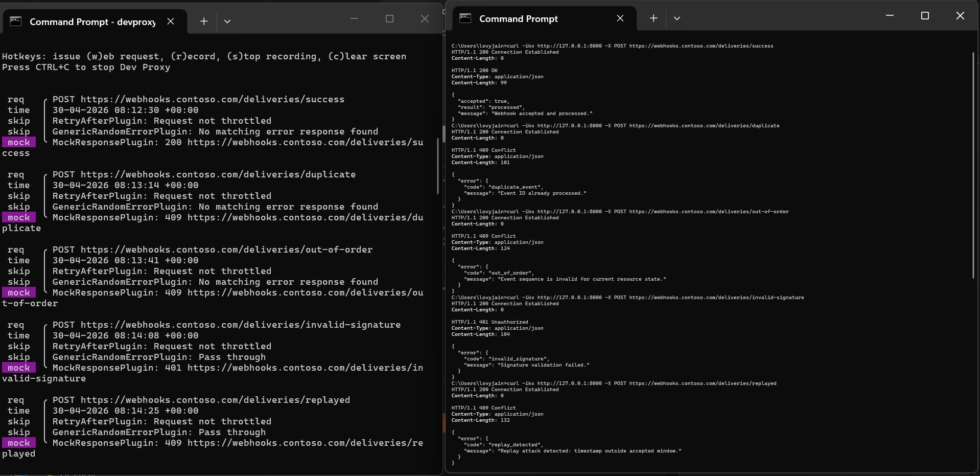Click 'out_of_order' error code
The image size is (980, 476).
coord(511,273)
